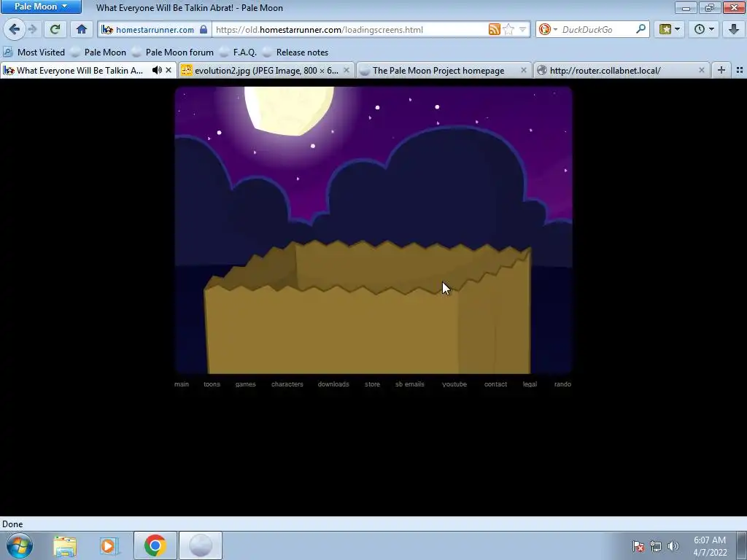Click the contact site link
Screen dimensions: 747x560
pyautogui.click(x=495, y=384)
